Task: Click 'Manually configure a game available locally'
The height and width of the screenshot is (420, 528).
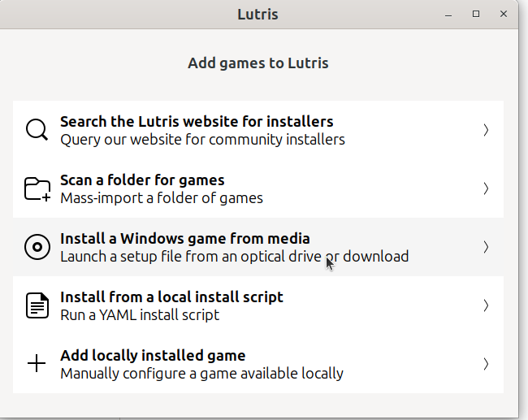Action: (201, 374)
